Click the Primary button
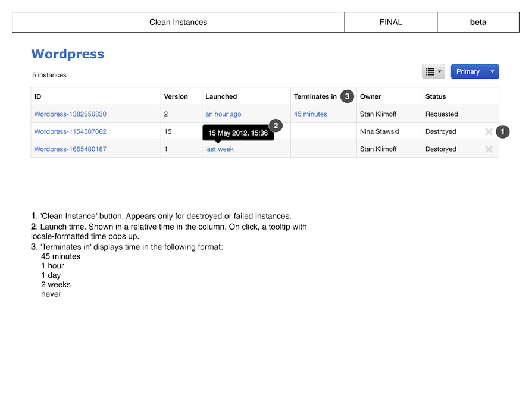The height and width of the screenshot is (411, 532). (468, 71)
